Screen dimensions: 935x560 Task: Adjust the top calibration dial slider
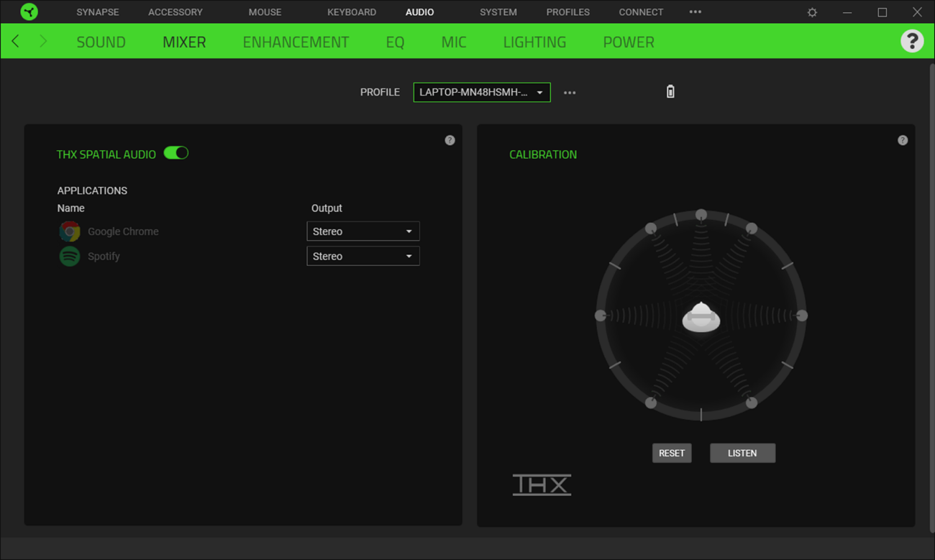coord(701,214)
